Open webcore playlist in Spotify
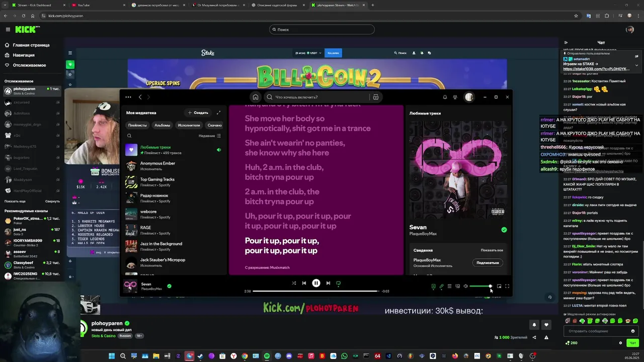This screenshot has height=362, width=644. click(174, 214)
